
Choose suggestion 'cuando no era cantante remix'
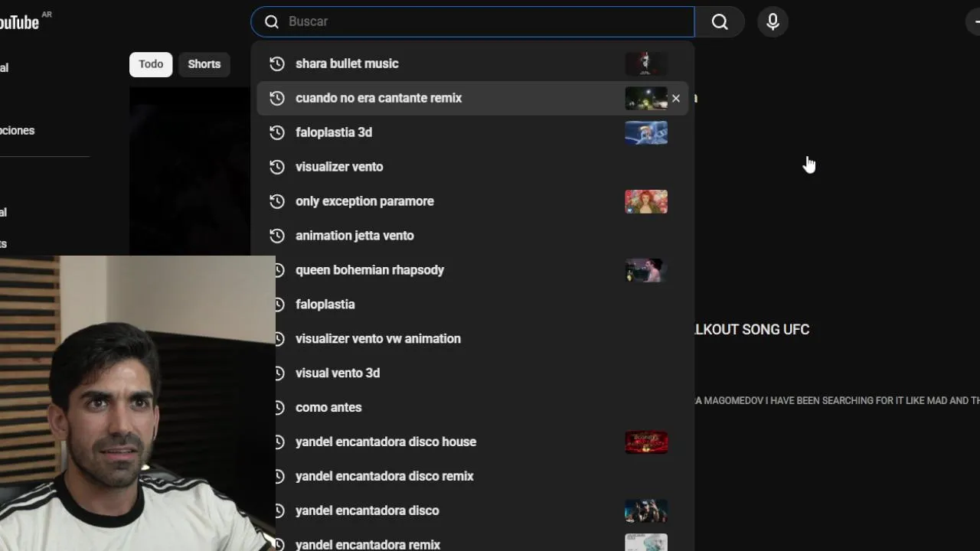(472, 98)
